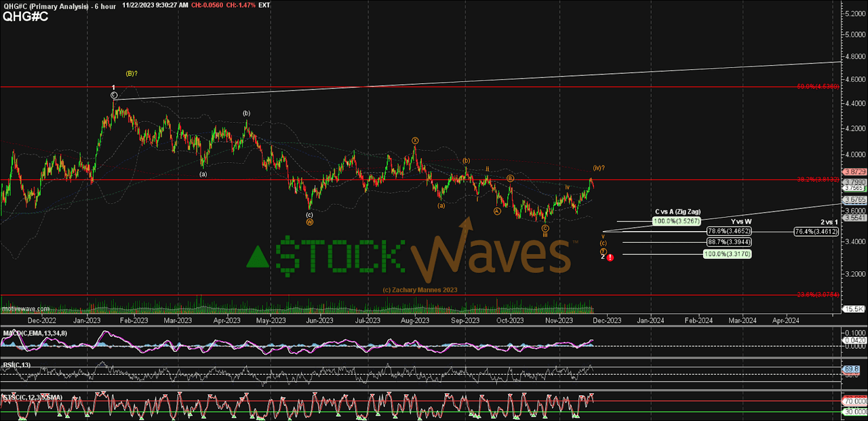The height and width of the screenshot is (421, 868).
Task: Click the Apr-2024 date axis label
Action: (787, 319)
